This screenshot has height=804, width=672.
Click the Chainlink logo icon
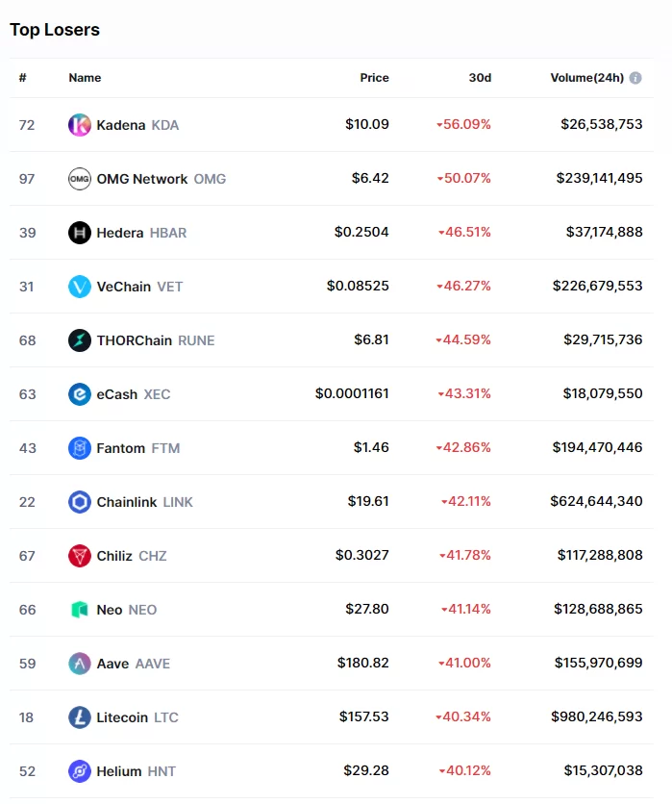click(80, 502)
